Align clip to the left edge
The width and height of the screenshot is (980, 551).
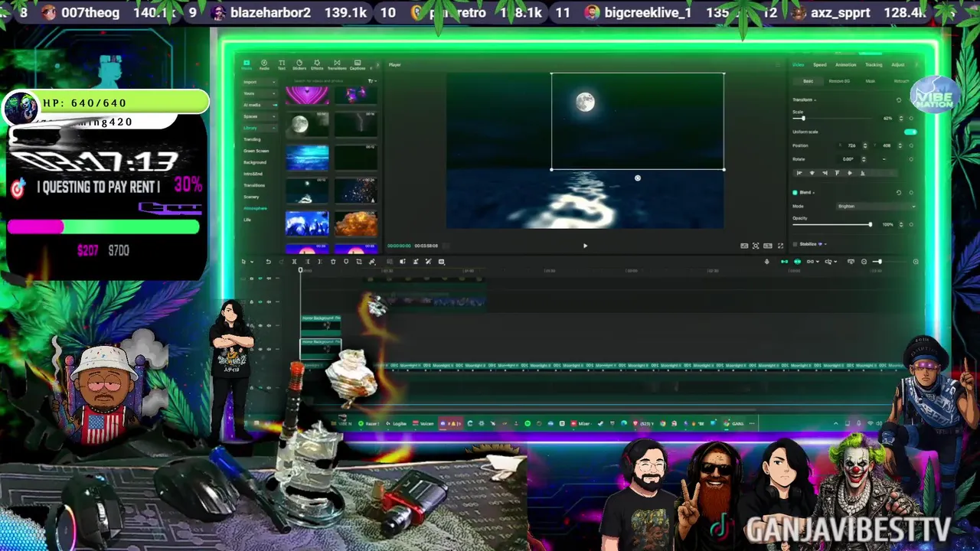click(x=799, y=173)
